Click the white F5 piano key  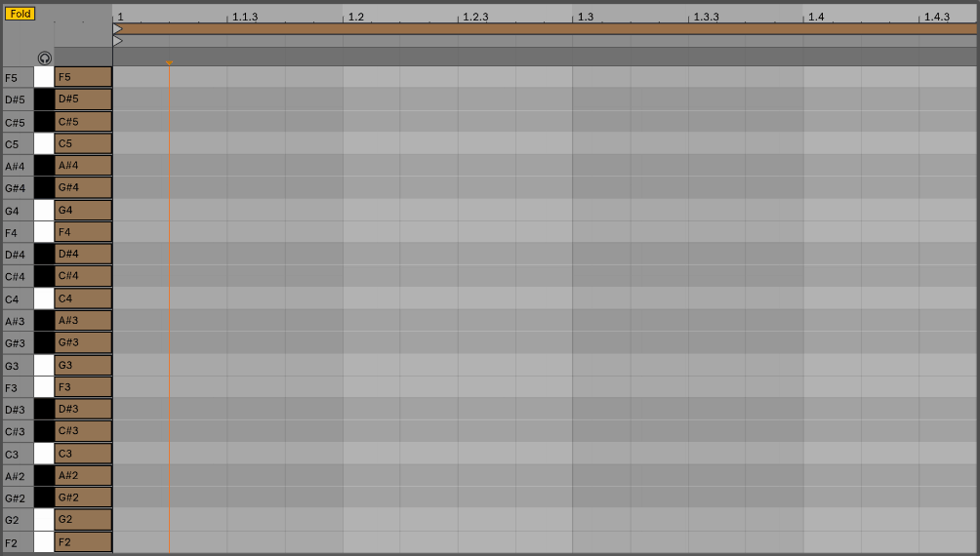44,77
